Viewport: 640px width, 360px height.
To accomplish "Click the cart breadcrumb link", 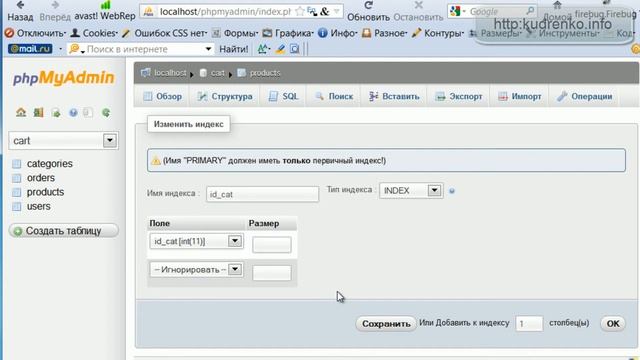I will pos(218,73).
